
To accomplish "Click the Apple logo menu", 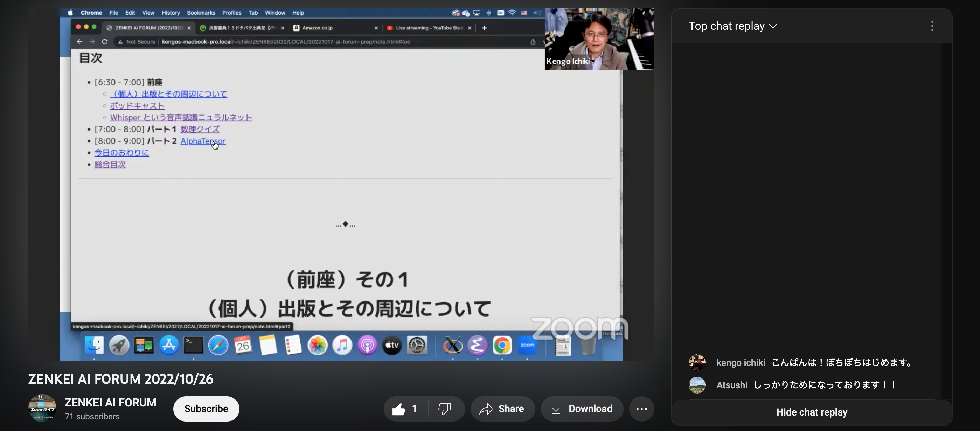I will click(70, 13).
